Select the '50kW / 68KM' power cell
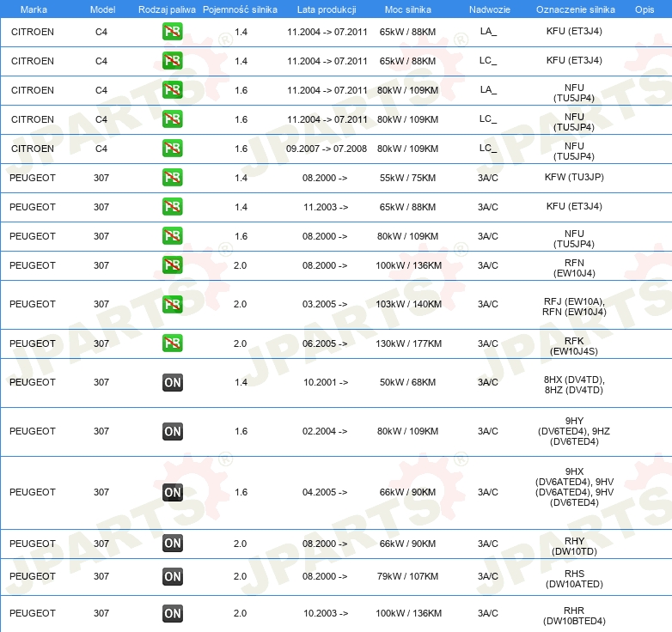Viewport: 672px width, 632px height. (407, 382)
